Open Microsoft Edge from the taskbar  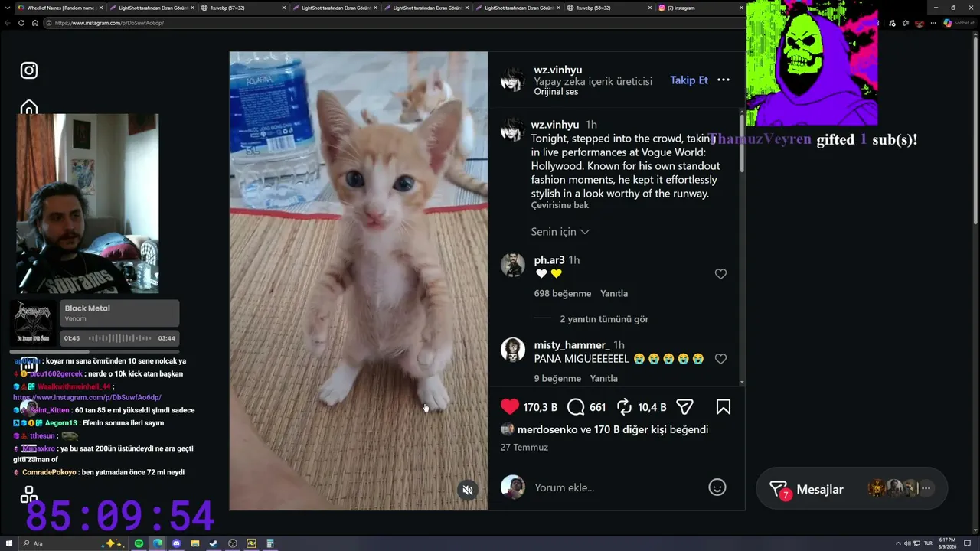pyautogui.click(x=158, y=543)
